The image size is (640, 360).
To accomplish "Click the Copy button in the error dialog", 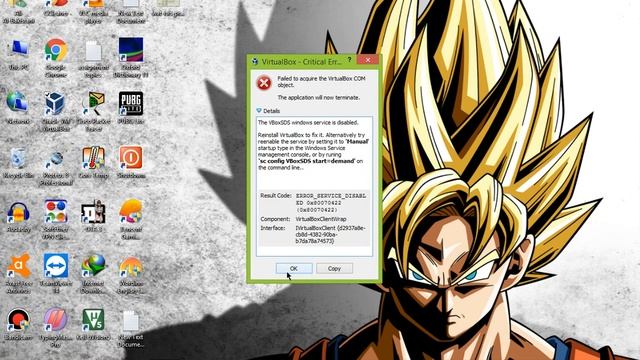I will click(334, 269).
